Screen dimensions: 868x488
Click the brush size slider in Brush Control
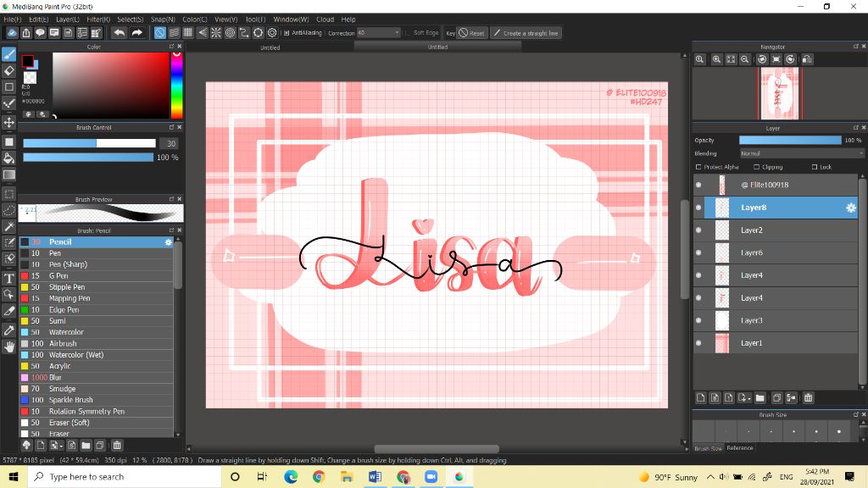[x=89, y=143]
